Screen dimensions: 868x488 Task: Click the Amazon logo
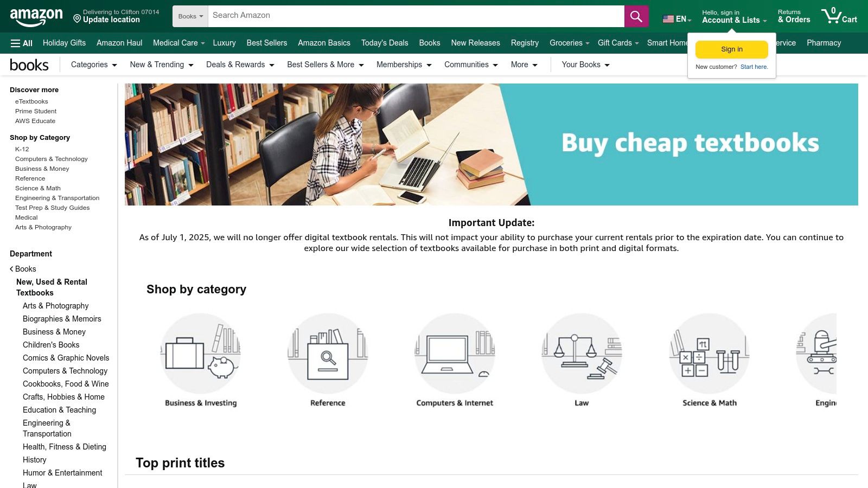click(36, 17)
